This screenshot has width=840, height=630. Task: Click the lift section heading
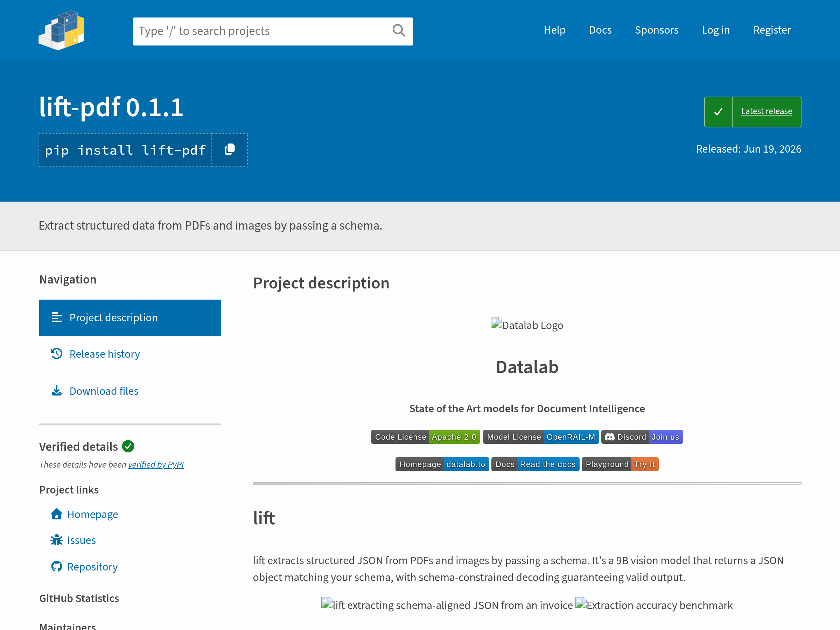pyautogui.click(x=264, y=518)
